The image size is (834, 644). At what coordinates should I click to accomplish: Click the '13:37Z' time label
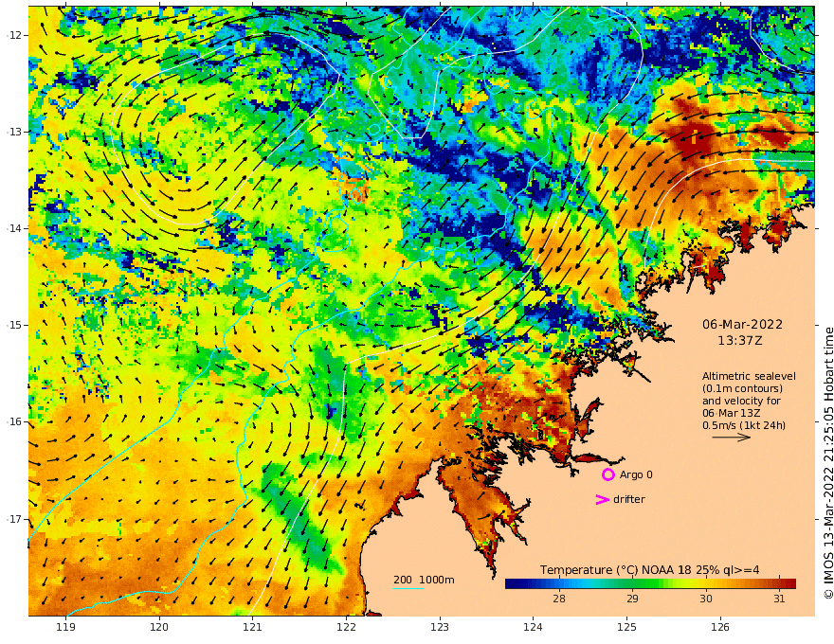[x=740, y=341]
